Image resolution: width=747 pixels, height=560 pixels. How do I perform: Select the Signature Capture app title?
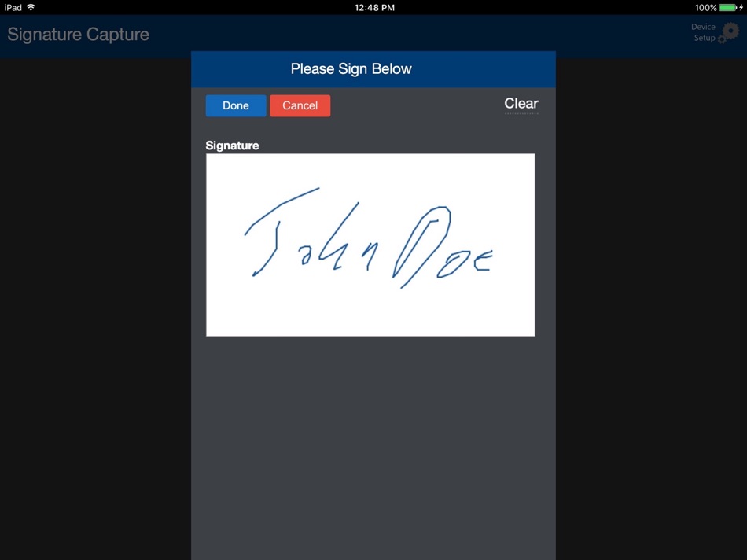pos(78,35)
